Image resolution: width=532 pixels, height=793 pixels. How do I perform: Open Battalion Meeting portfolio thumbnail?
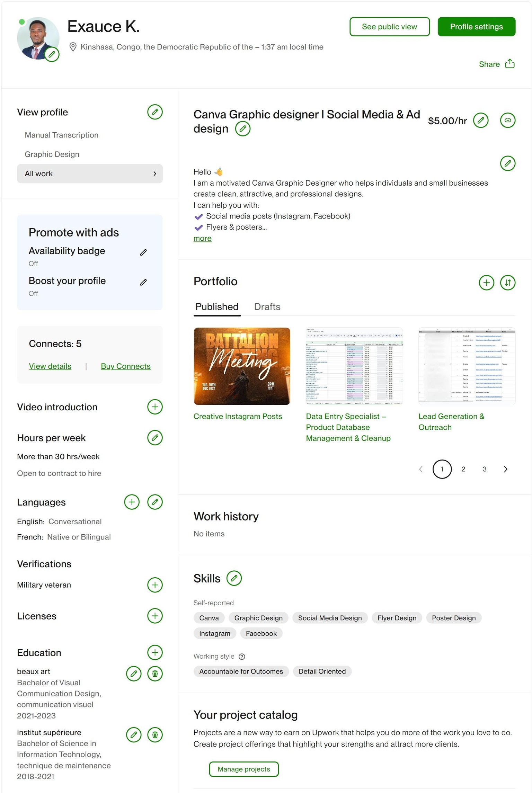pos(242,366)
